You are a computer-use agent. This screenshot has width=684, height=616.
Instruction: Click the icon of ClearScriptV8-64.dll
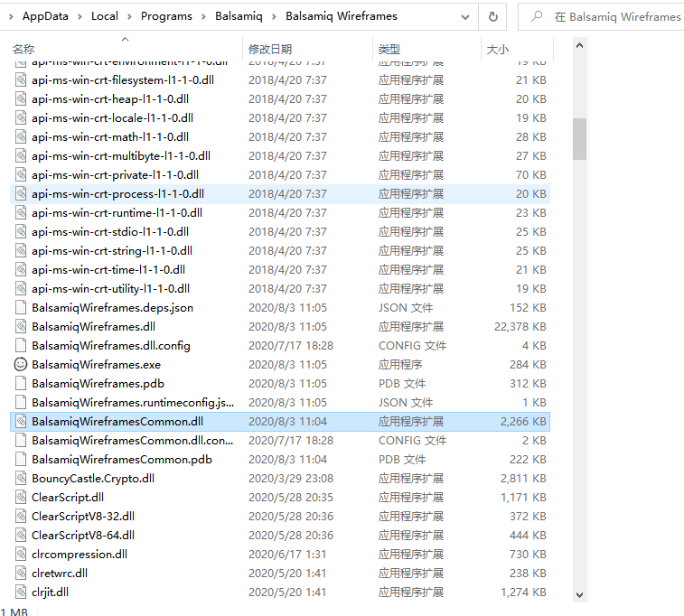tap(21, 535)
